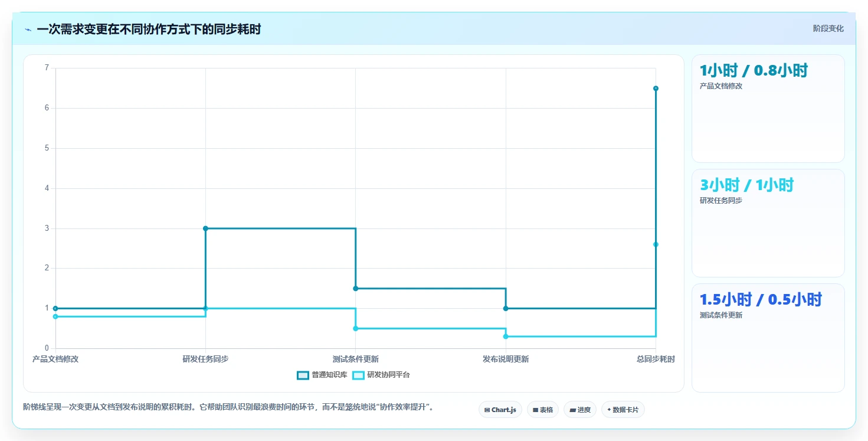
Task: Click the 6.5 data point at 总同步耗时
Action: (x=656, y=89)
